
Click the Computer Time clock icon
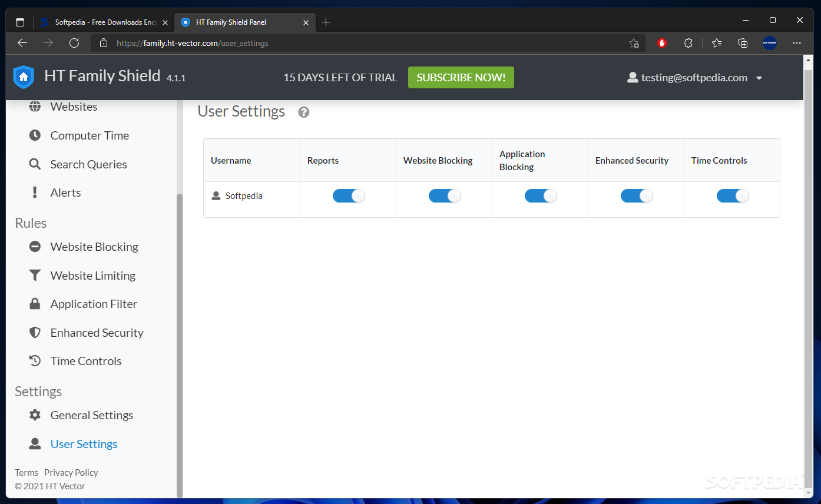pyautogui.click(x=35, y=135)
